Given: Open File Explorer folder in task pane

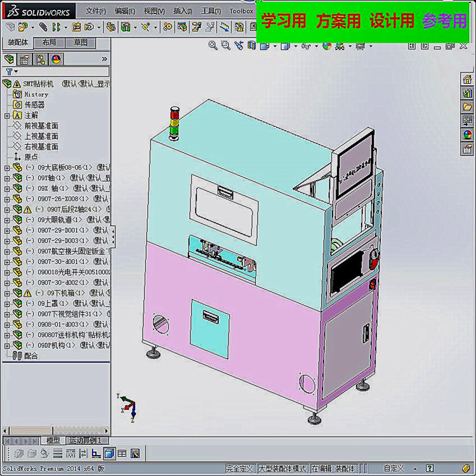Looking at the screenshot, I should pyautogui.click(x=467, y=107).
